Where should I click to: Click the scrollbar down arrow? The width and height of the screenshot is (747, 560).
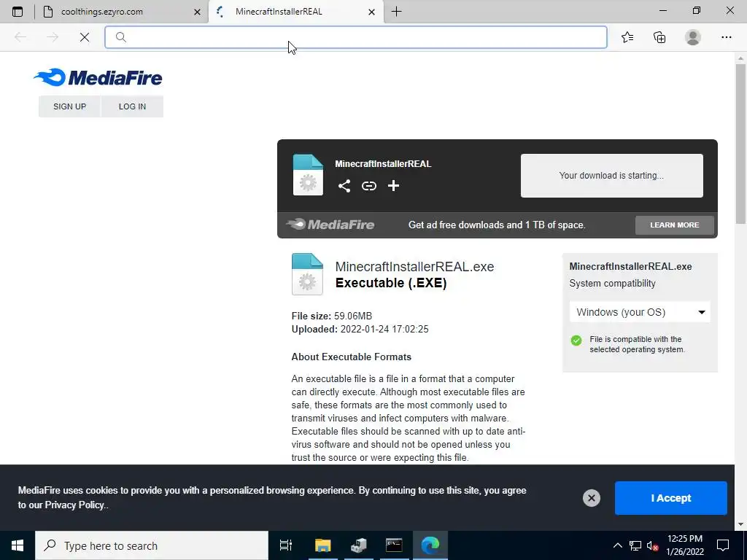point(740,524)
